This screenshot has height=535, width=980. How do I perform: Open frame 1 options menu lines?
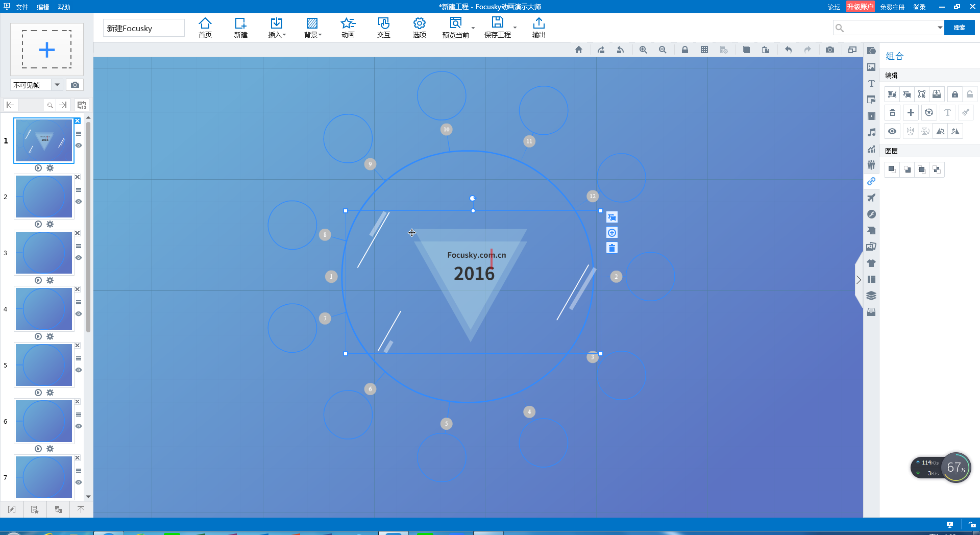point(79,134)
